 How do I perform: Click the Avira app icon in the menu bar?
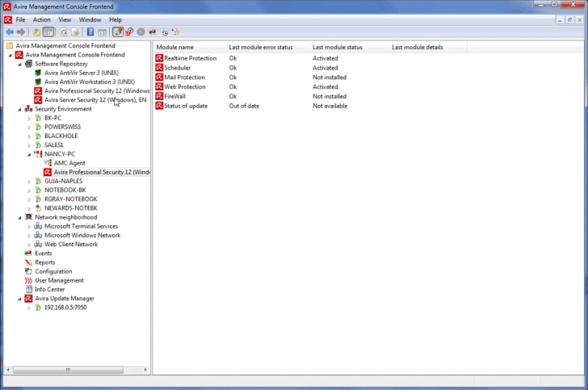(8, 20)
